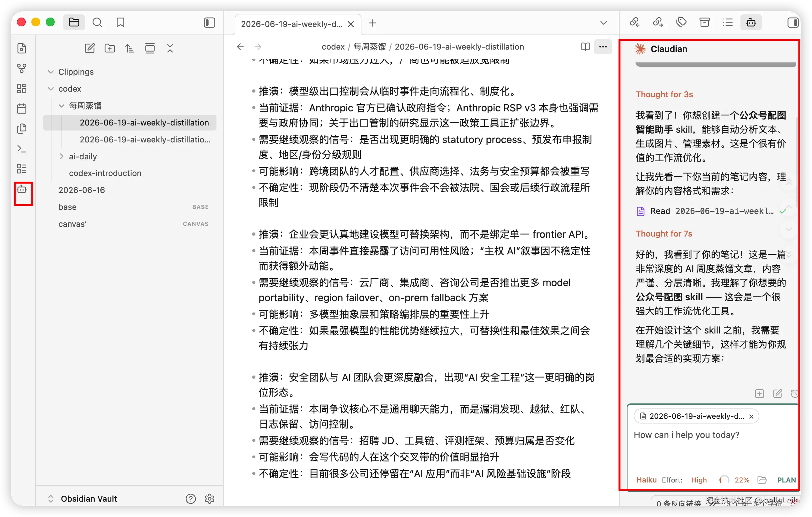Open a new editor tab

pyautogui.click(x=373, y=23)
